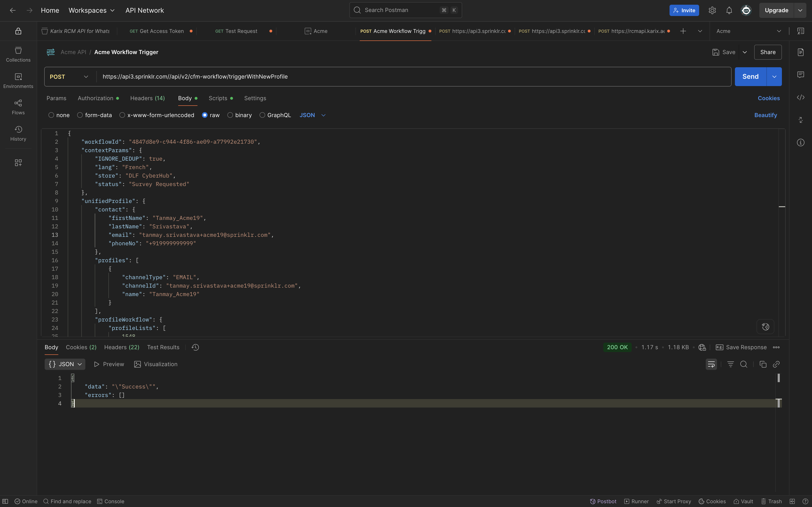
Task: Open the Flows sidebar panel
Action: coord(18,107)
